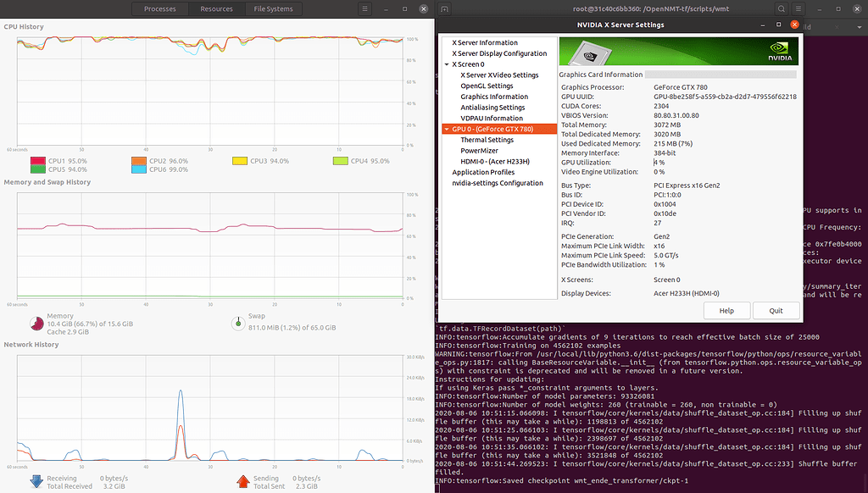868x493 pixels.
Task: Show Graphics Information page
Action: tap(494, 97)
